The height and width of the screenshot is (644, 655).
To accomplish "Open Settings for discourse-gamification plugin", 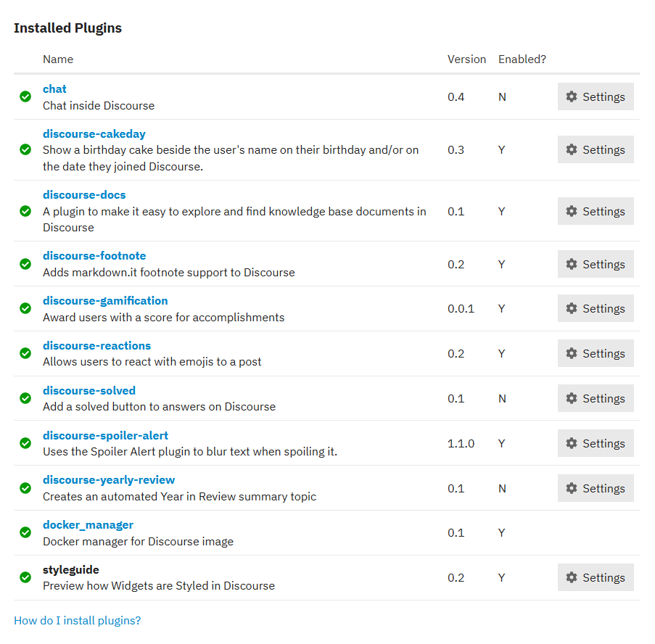I will [596, 308].
